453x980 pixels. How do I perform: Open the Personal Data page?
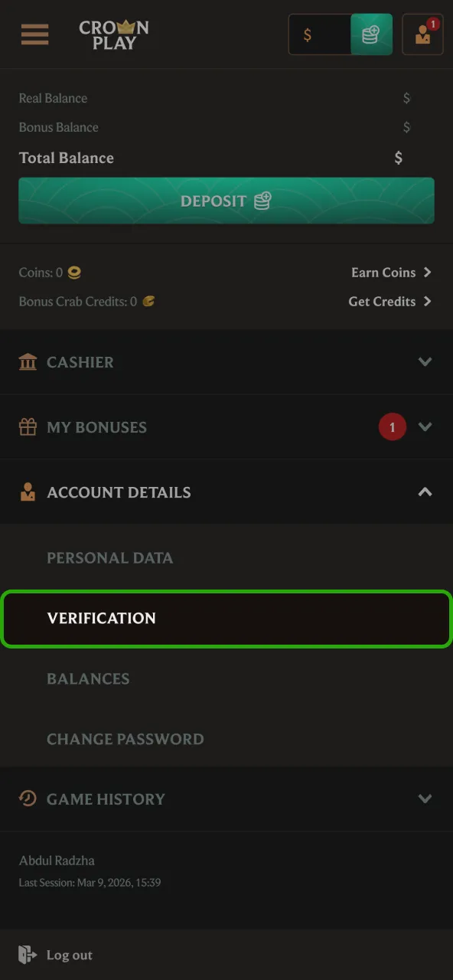pyautogui.click(x=109, y=558)
